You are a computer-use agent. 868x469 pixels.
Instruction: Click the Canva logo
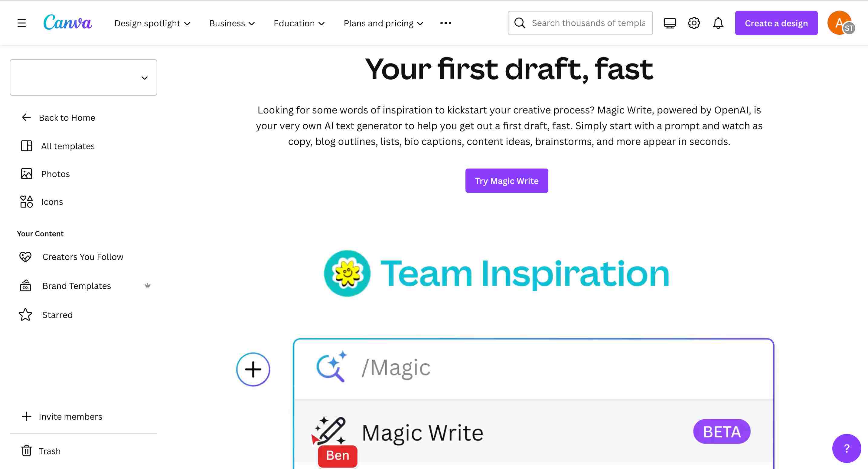tap(67, 22)
